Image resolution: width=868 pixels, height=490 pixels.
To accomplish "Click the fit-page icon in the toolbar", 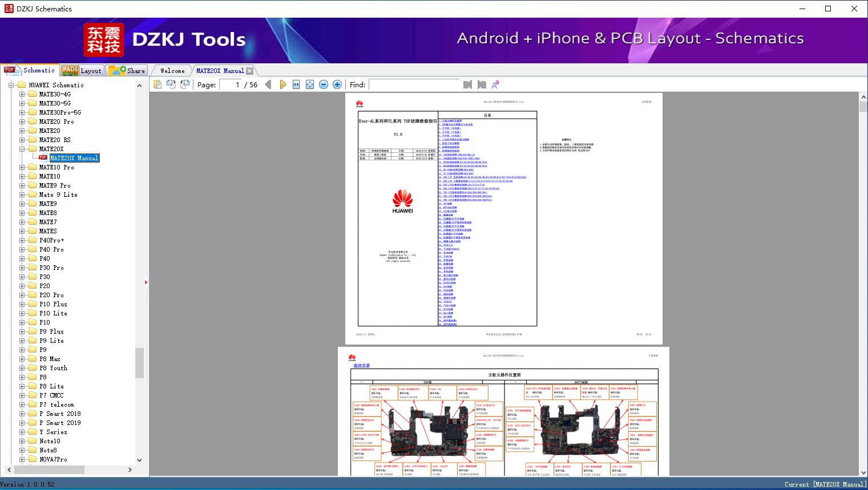I will pos(310,84).
